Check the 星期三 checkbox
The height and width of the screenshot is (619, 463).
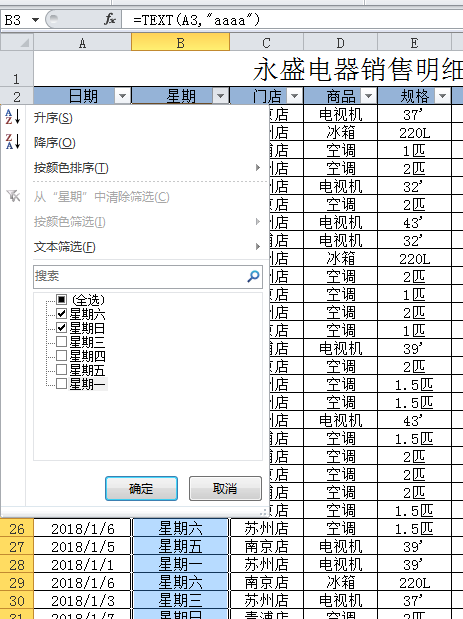coord(61,341)
